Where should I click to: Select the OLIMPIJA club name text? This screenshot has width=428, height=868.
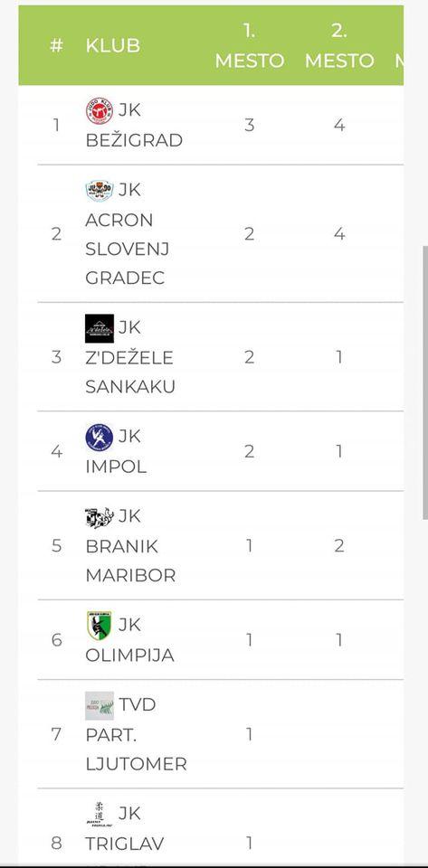tap(130, 656)
